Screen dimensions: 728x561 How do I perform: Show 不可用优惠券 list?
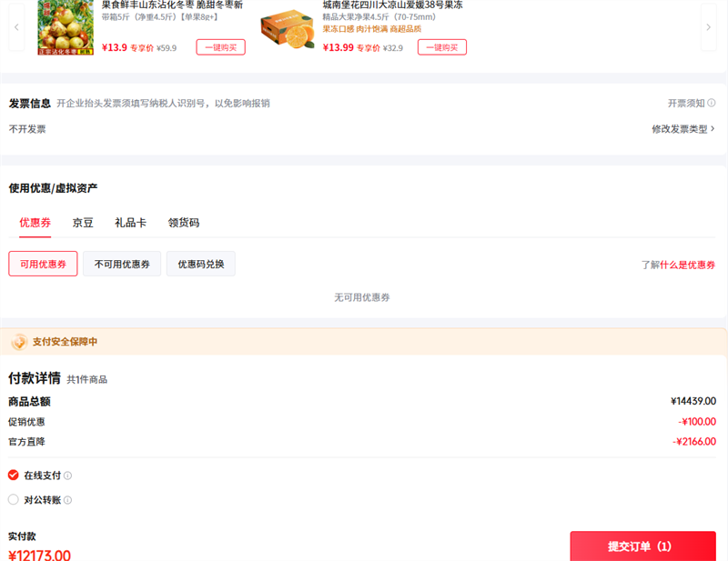click(x=122, y=264)
